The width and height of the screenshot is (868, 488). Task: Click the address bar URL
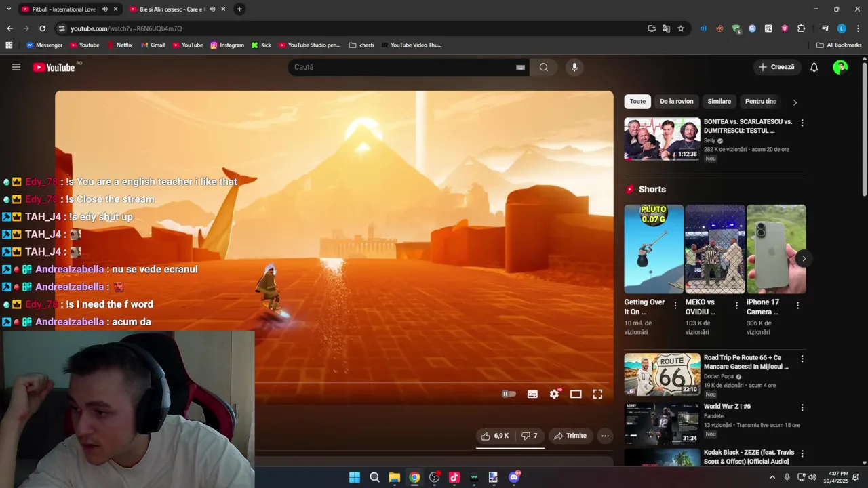pos(126,28)
